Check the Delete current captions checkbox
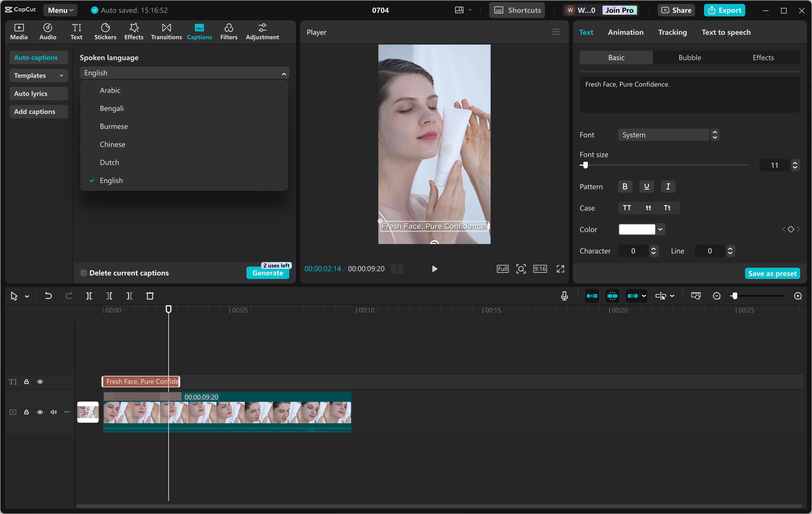 click(x=84, y=273)
